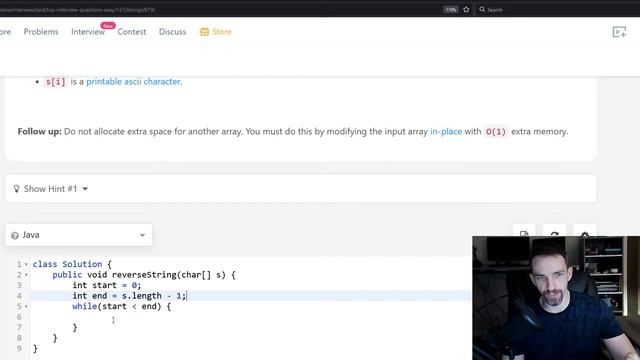Open the Contest menu

pyautogui.click(x=131, y=32)
